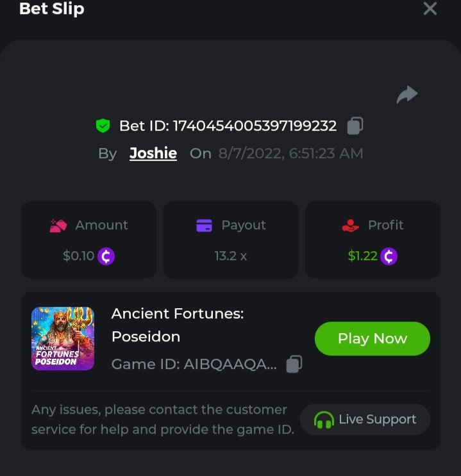Viewport: 461px width, 476px height.
Task: Click the bet date and time text
Action: point(290,153)
